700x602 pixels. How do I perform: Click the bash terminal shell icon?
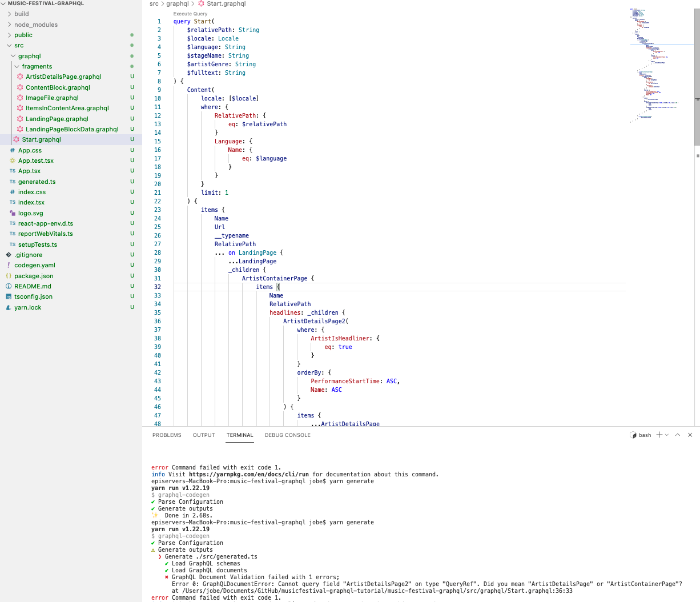tap(633, 435)
